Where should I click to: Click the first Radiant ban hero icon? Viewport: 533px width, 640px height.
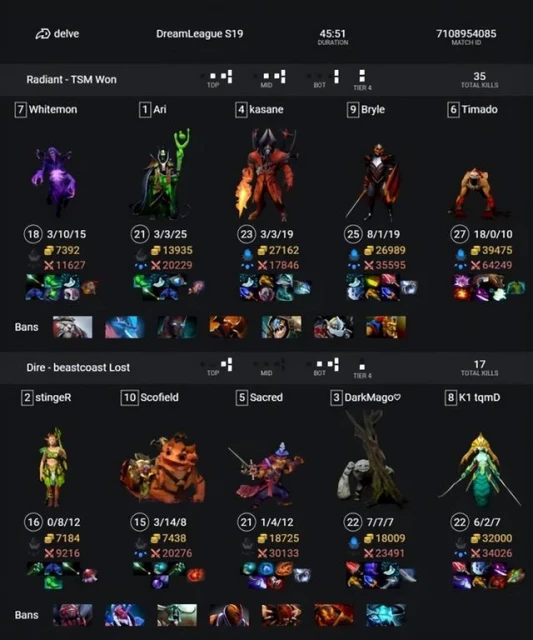pos(73,327)
